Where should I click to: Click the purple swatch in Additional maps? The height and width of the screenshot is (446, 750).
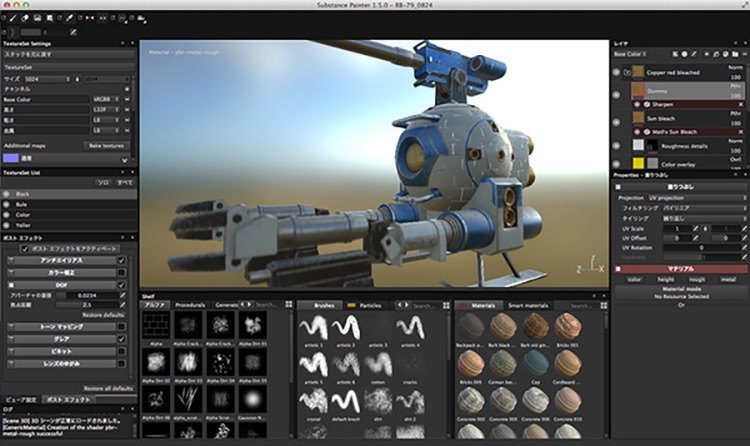coord(11,158)
